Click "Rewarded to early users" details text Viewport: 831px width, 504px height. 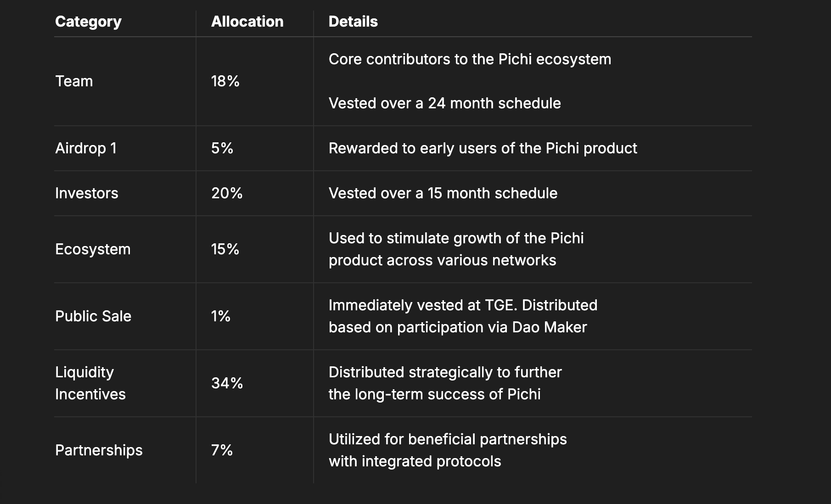pyautogui.click(x=483, y=148)
